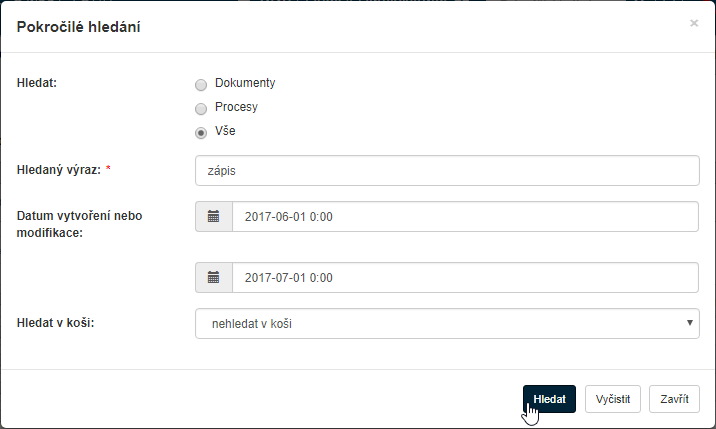This screenshot has height=429, width=716.
Task: Click the 'Pokročilé hledání' dialog title
Action: 79,27
